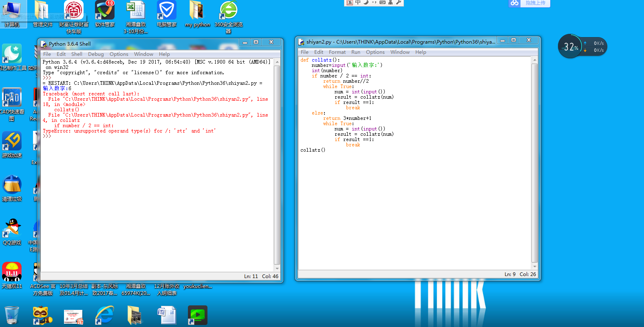Launch the Internet Explorer shortcut

[105, 315]
